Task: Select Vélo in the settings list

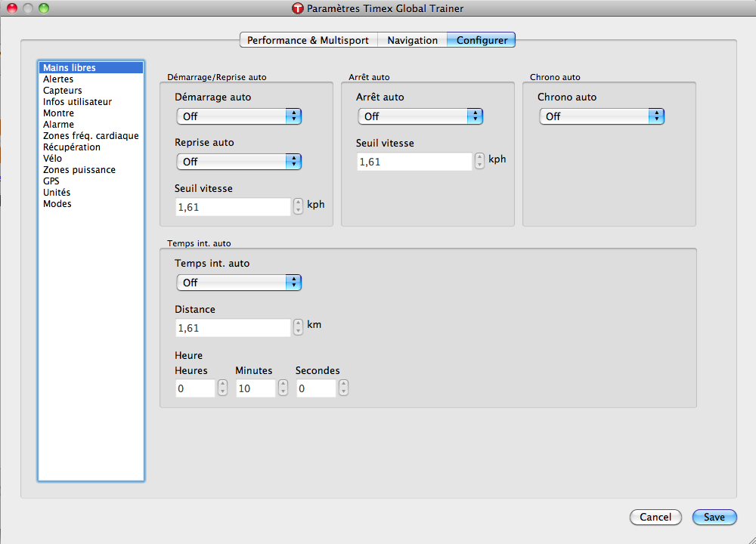Action: (x=53, y=159)
